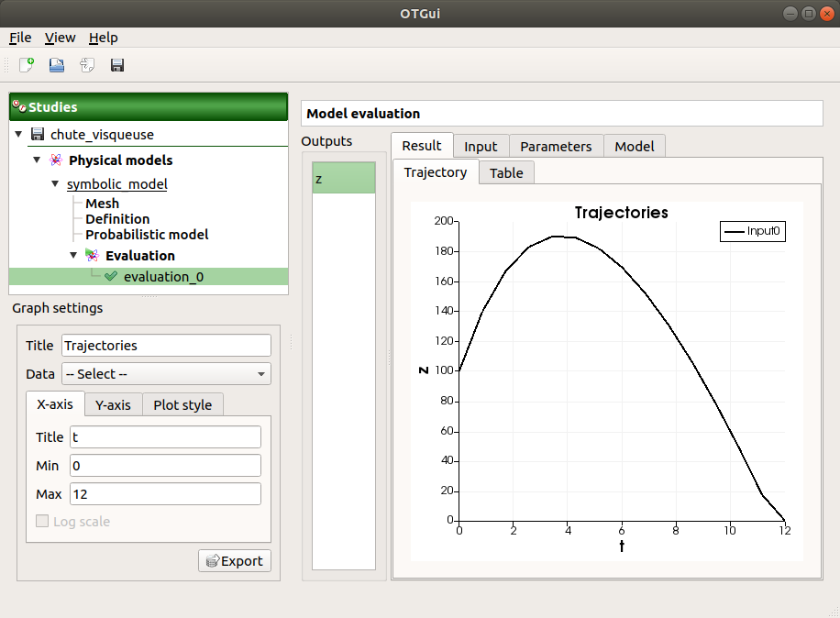This screenshot has width=840, height=618.
Task: Open the Data selection dropdown
Action: 165,373
